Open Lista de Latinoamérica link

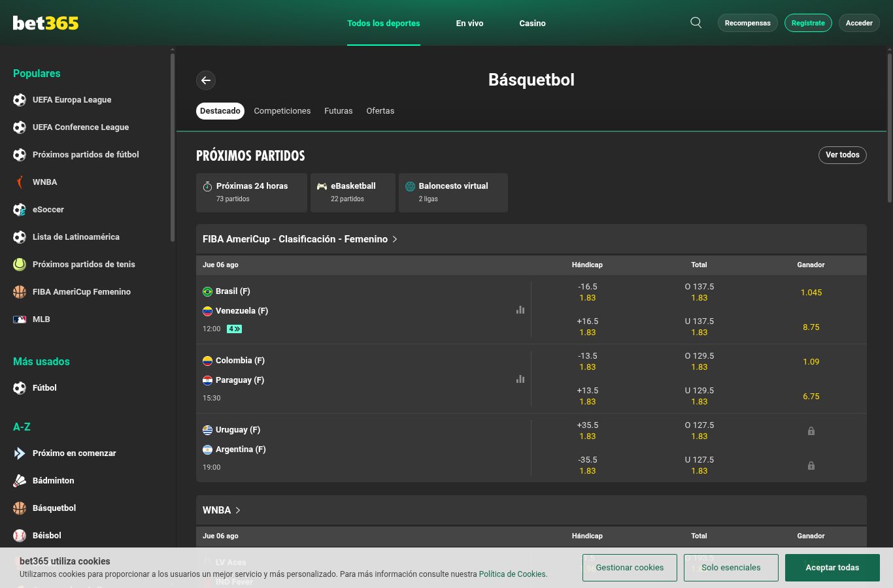[x=76, y=237]
